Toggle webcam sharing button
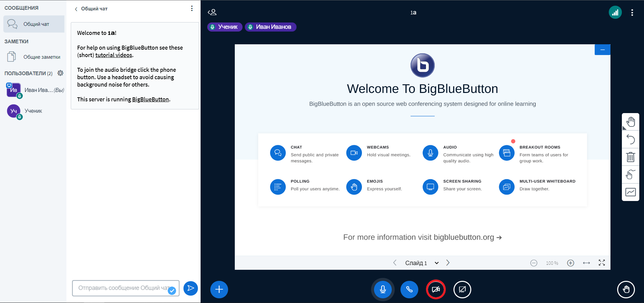The image size is (644, 303). coord(436,289)
